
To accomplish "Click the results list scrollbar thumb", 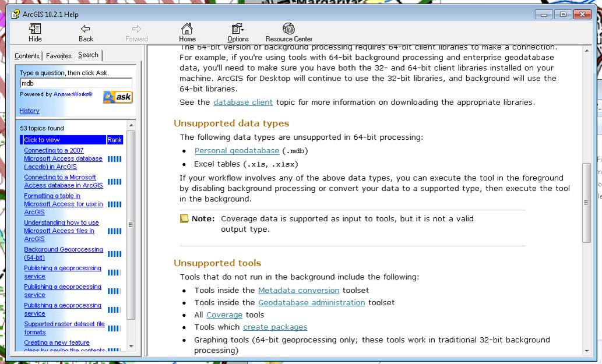I will pyautogui.click(x=131, y=225).
